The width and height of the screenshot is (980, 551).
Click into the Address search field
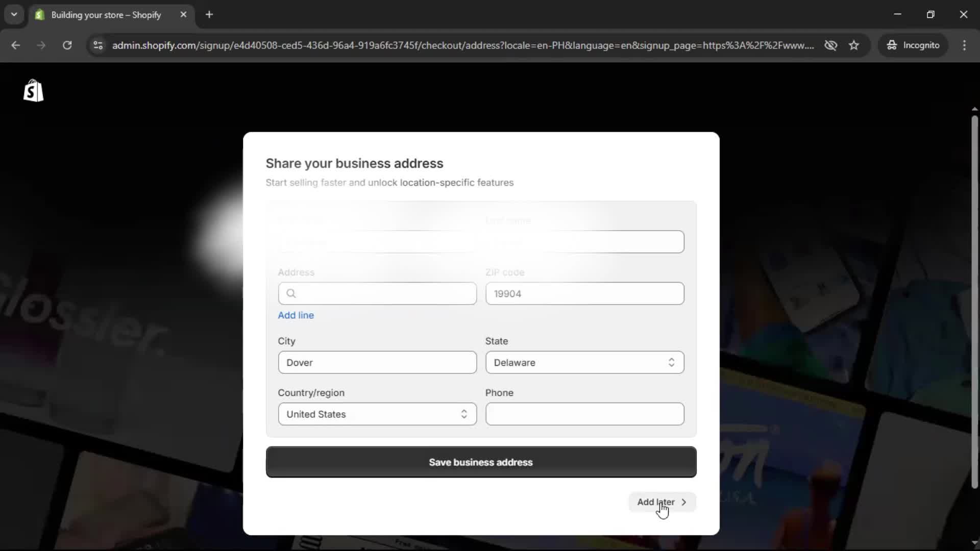pyautogui.click(x=383, y=294)
